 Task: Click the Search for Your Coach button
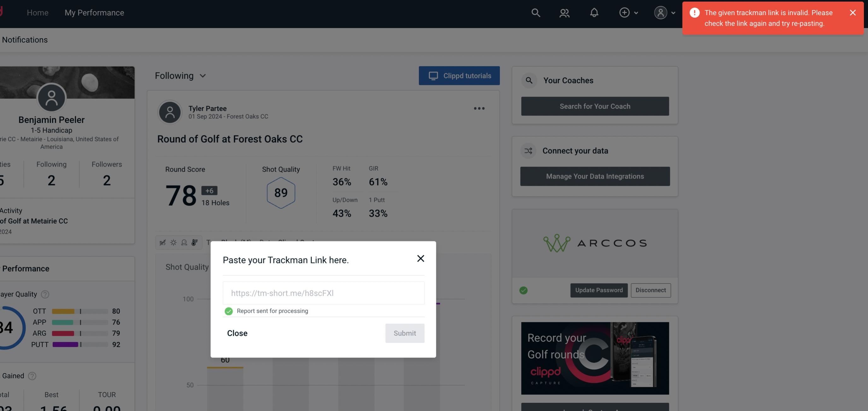pos(595,106)
